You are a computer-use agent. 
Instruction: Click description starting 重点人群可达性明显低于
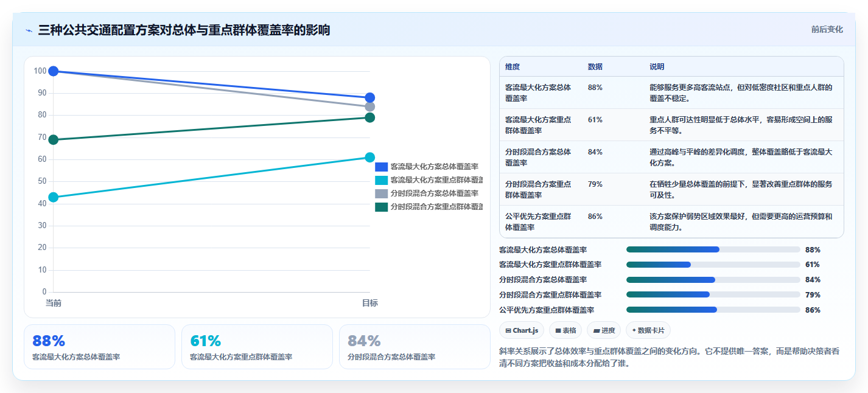coord(741,125)
